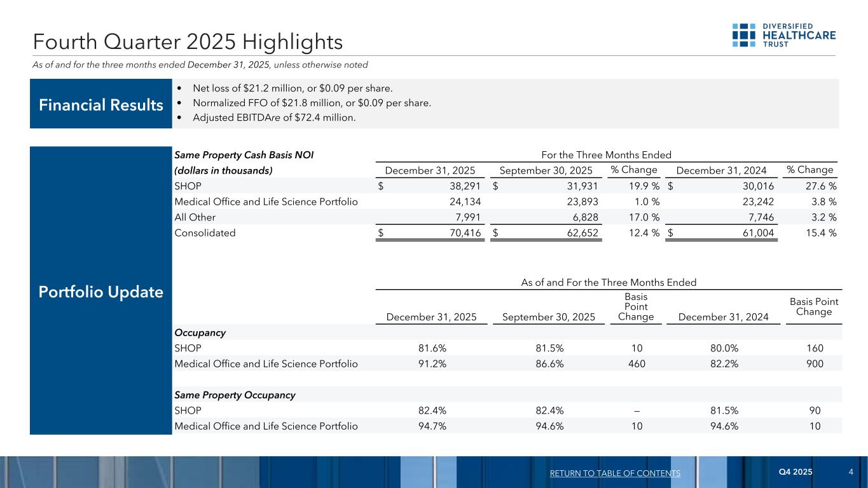Click the page number 4 in the footer
The image size is (868, 488).
tap(851, 471)
